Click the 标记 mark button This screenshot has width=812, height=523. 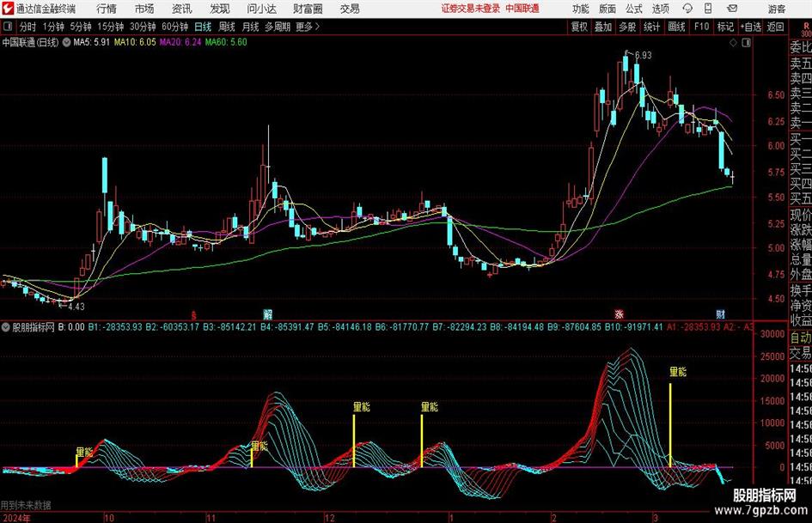point(725,27)
